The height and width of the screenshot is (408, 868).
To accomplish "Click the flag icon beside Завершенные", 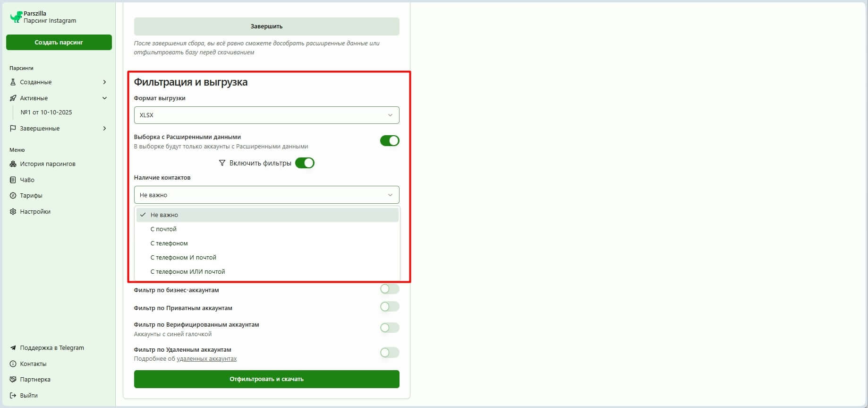I will click(x=13, y=128).
